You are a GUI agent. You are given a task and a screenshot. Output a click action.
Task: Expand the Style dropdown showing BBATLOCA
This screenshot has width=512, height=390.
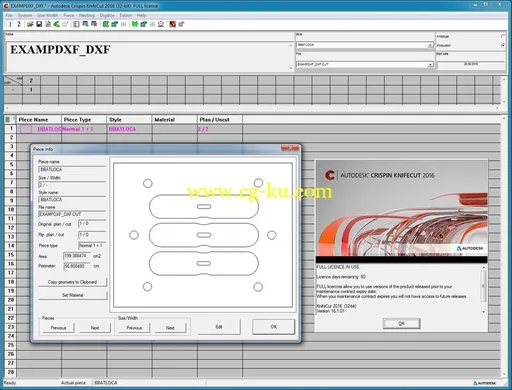point(430,45)
